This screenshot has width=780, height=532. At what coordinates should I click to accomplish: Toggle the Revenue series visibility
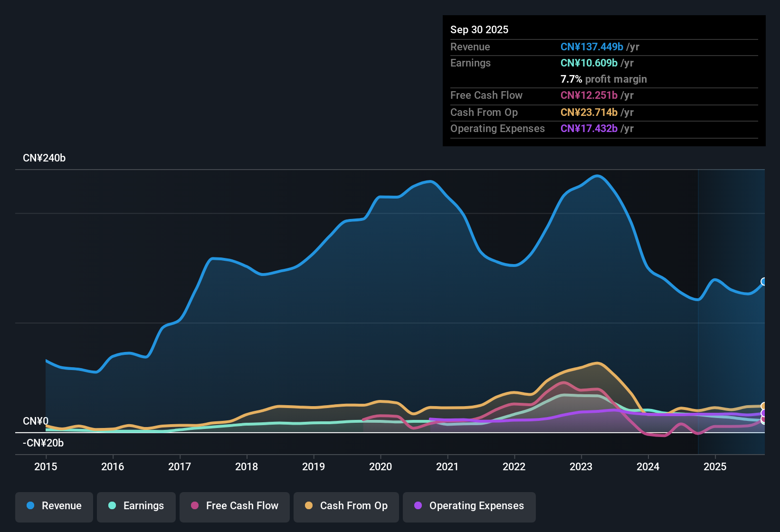54,506
